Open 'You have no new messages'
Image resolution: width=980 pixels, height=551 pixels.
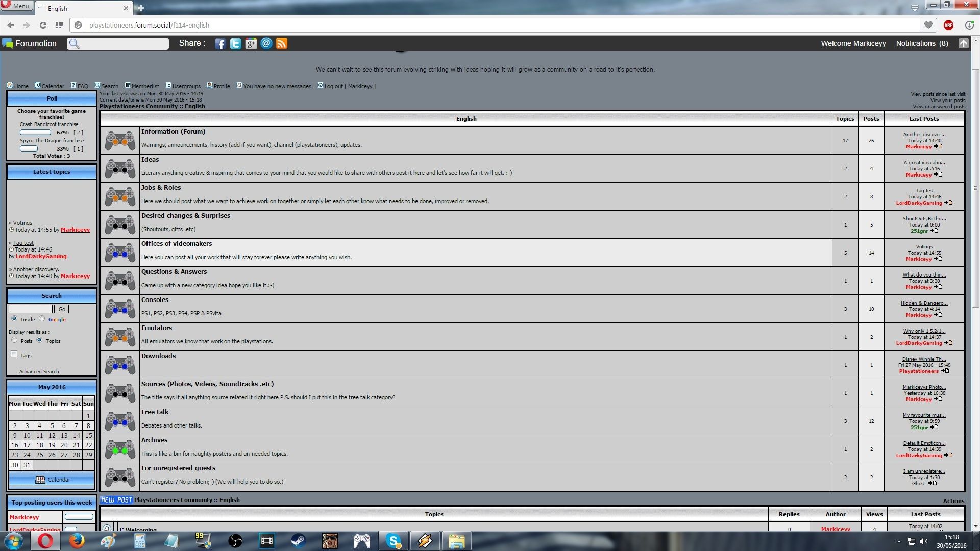click(x=274, y=86)
